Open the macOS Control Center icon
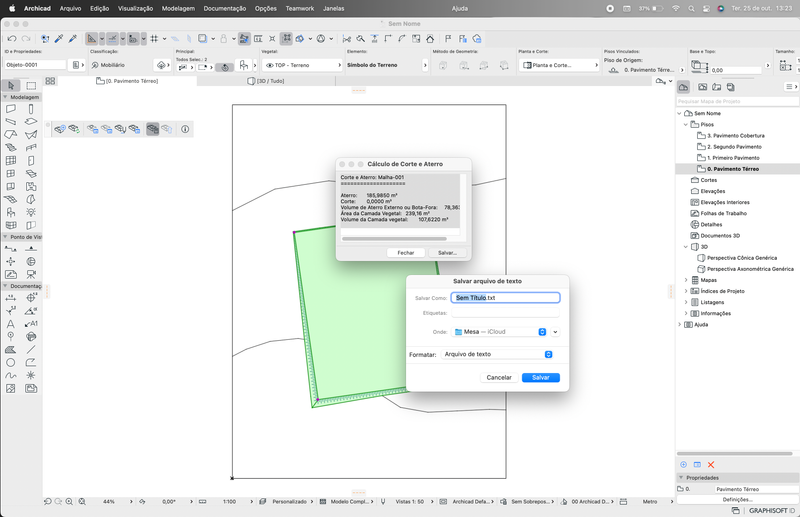Screen dimensions: 800x517 pyautogui.click(x=706, y=9)
